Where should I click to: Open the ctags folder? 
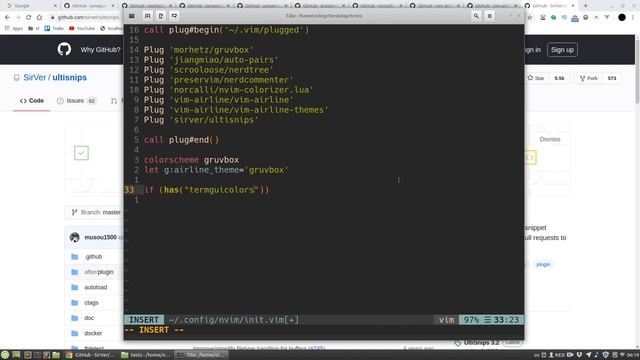point(91,303)
